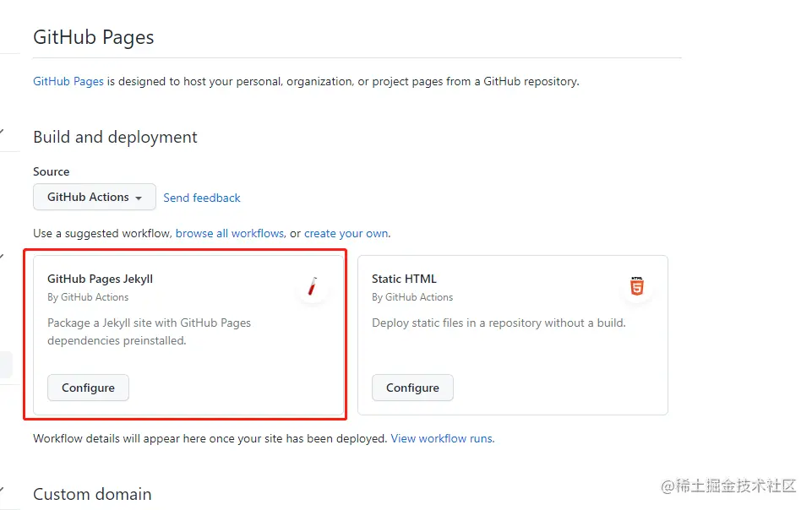Screen dimensions: 812x510
Task: Click the Static HTML card title
Action: point(404,279)
